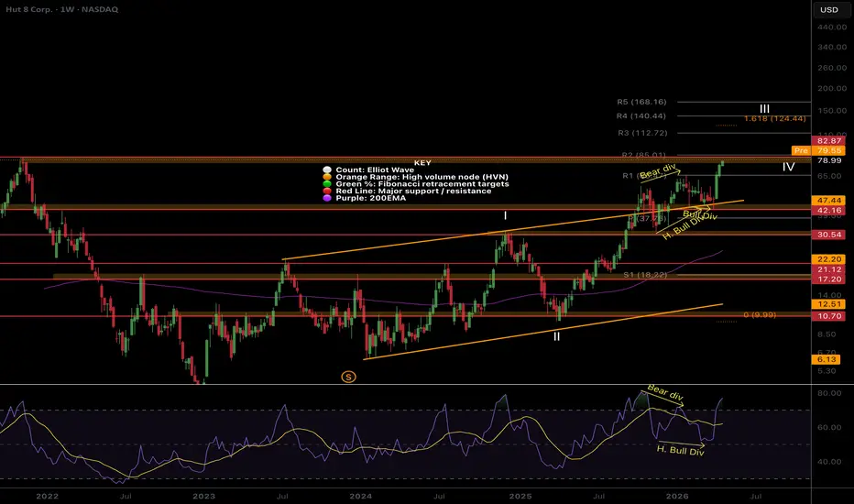The width and height of the screenshot is (854, 504).
Task: Click the 2024 label on time axis
Action: [360, 497]
